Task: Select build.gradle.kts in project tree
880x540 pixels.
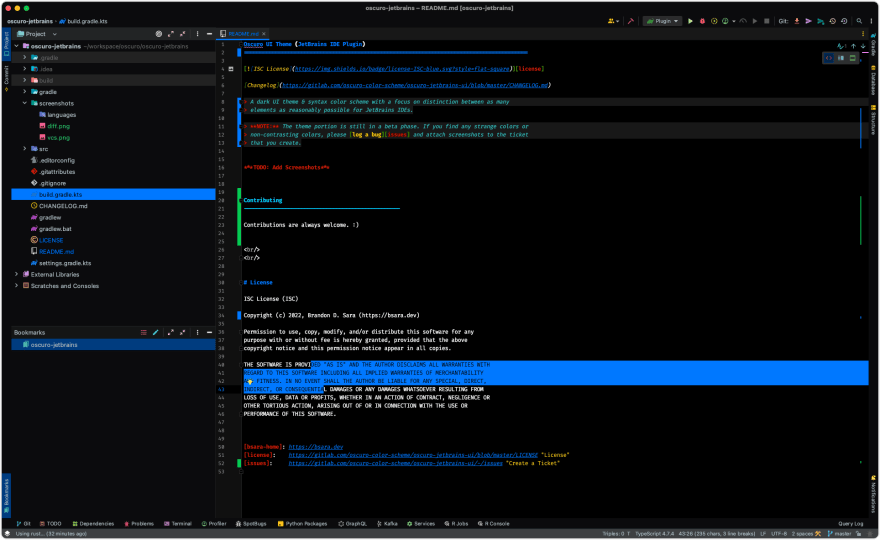Action: pyautogui.click(x=113, y=195)
